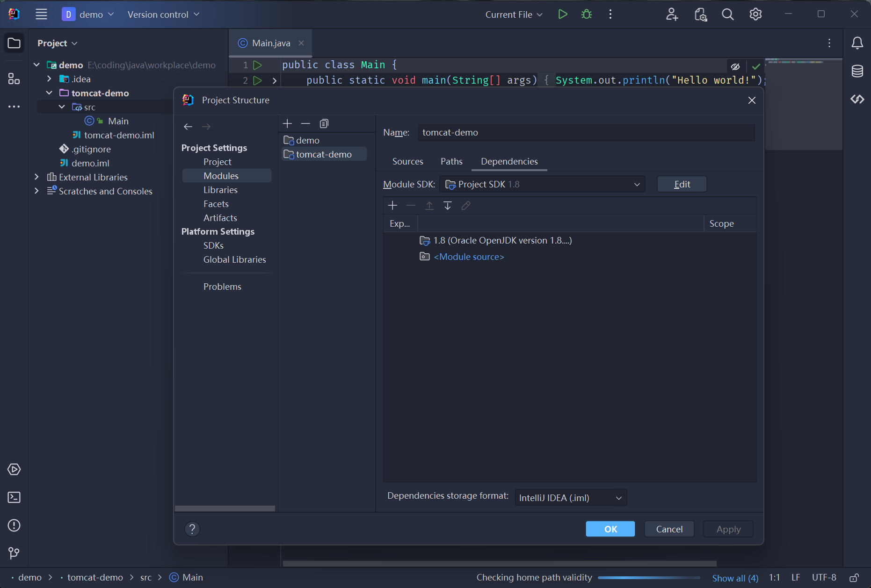Viewport: 871px width, 588px height.
Task: Focus the module Name input field
Action: point(586,132)
